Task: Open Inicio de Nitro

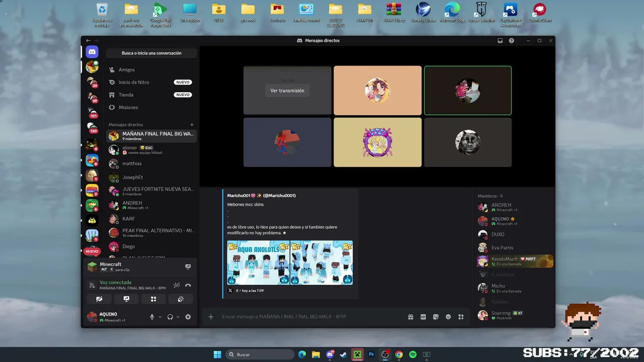Action: coord(151,82)
